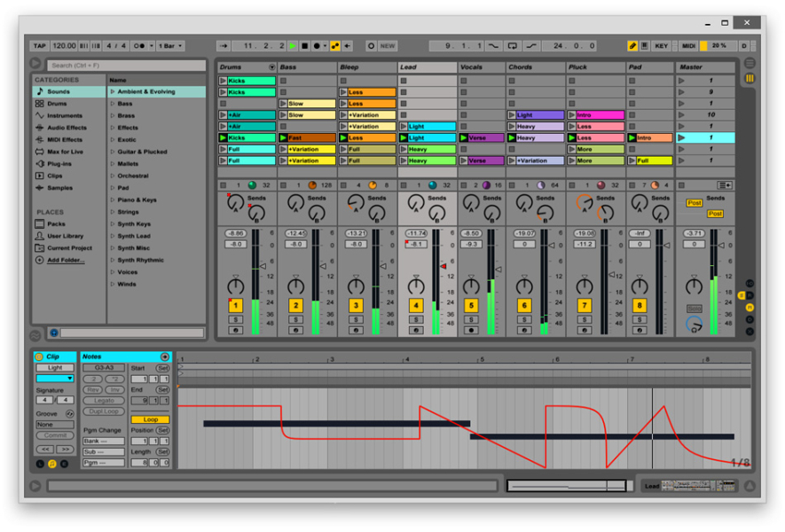Screen dimensions: 785x532
Task: Open the clip color dropdown
Action: (55, 379)
